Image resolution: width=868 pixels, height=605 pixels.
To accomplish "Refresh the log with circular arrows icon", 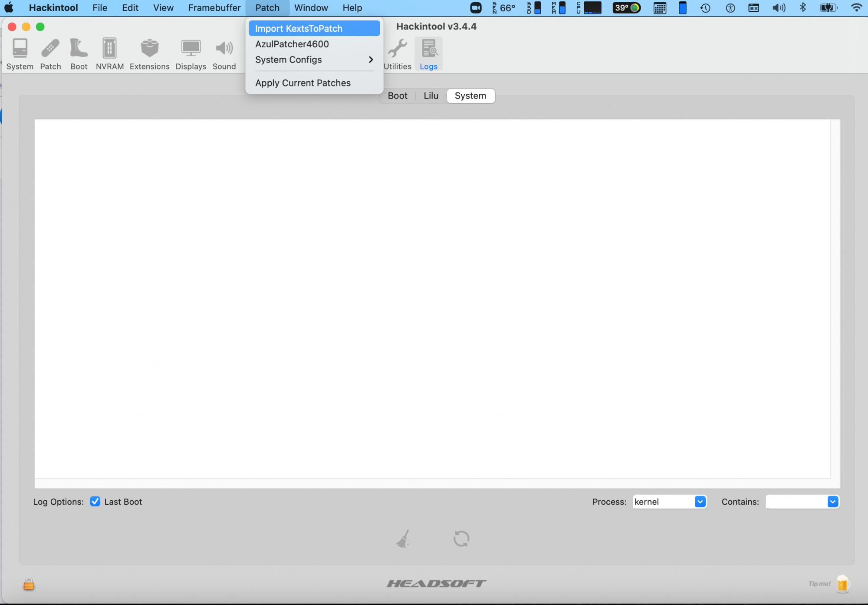I will [461, 539].
